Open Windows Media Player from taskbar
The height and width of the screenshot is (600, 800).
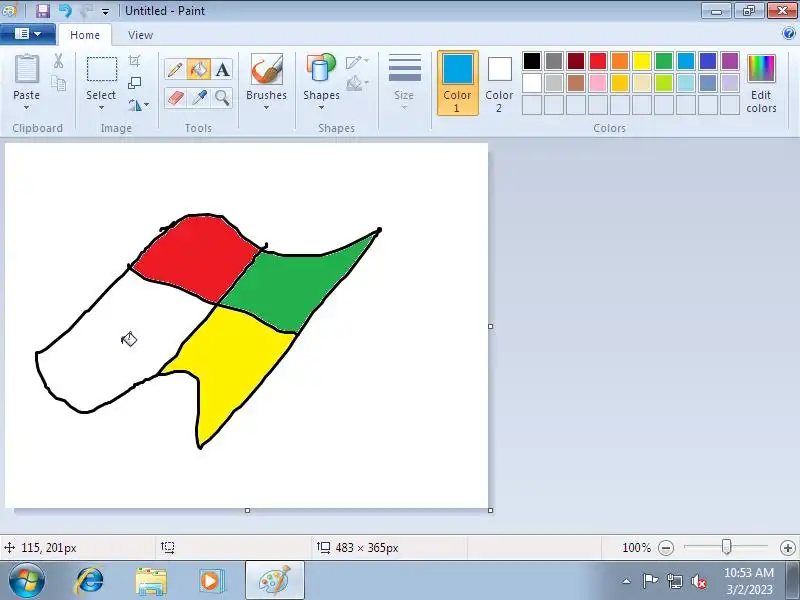pos(210,581)
